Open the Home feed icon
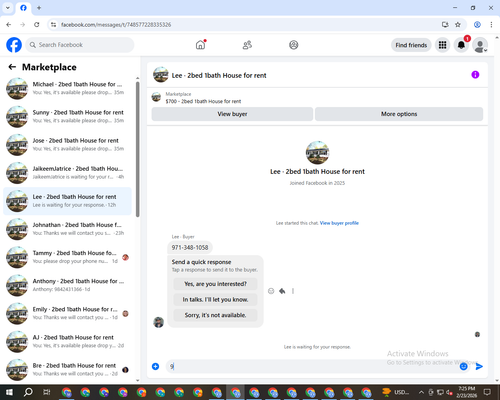The image size is (500, 400). pyautogui.click(x=200, y=45)
